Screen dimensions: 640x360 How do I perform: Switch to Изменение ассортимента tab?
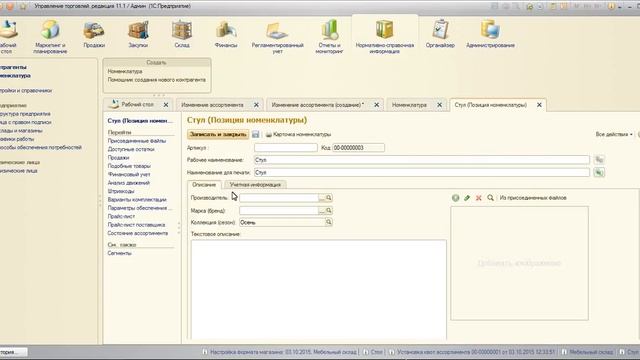coord(212,105)
